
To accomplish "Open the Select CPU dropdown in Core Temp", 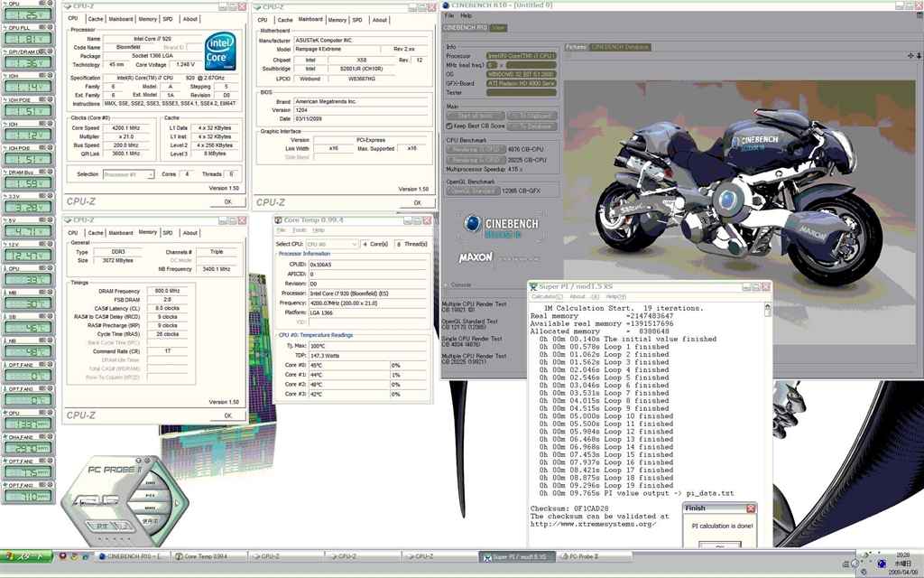I will pos(331,244).
